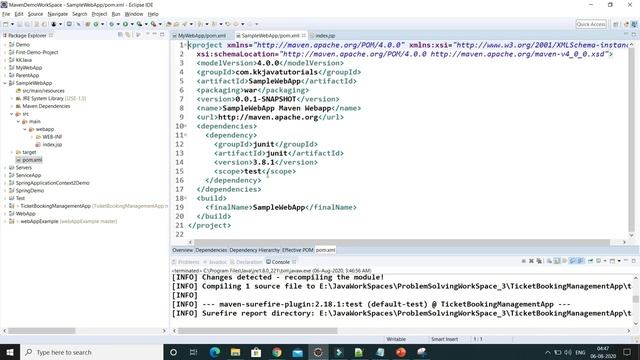Click Remove All Terminated Launches console icon
Image resolution: width=640 pixels, height=360 pixels.
[539, 261]
